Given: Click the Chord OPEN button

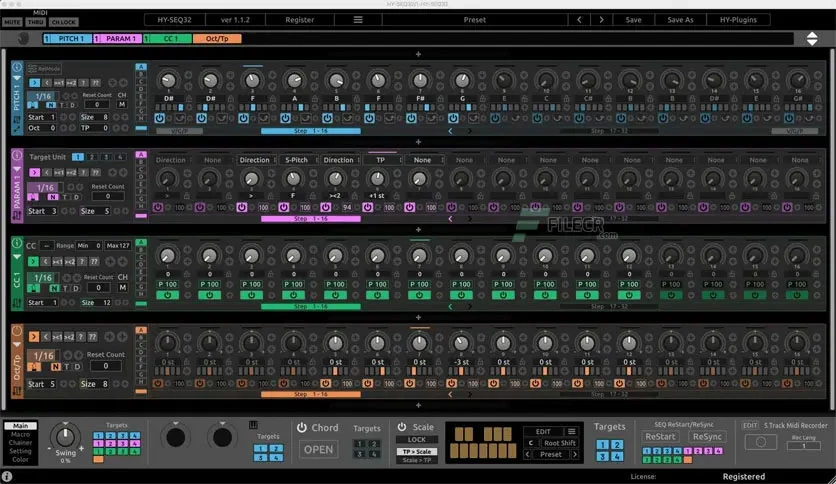Looking at the screenshot, I should (x=318, y=449).
